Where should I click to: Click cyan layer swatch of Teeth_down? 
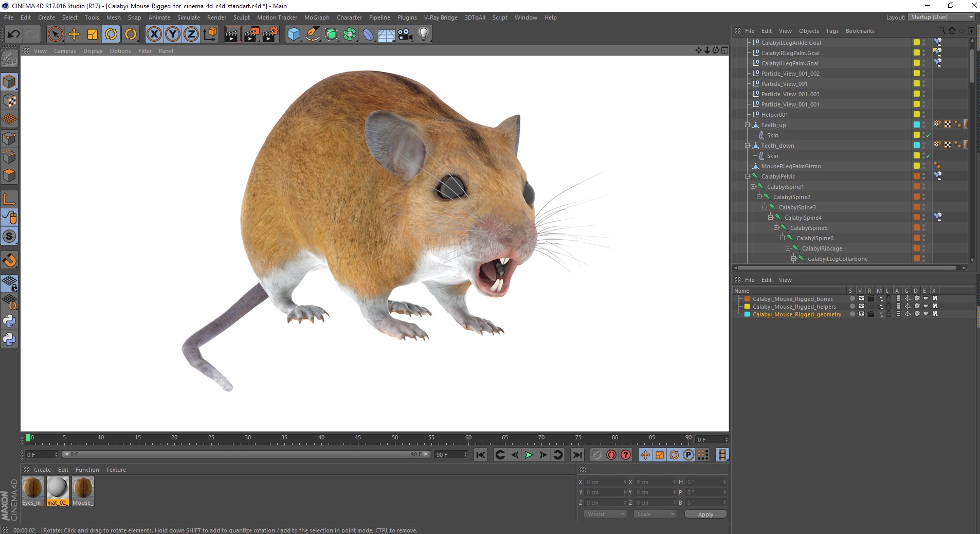[x=917, y=146]
